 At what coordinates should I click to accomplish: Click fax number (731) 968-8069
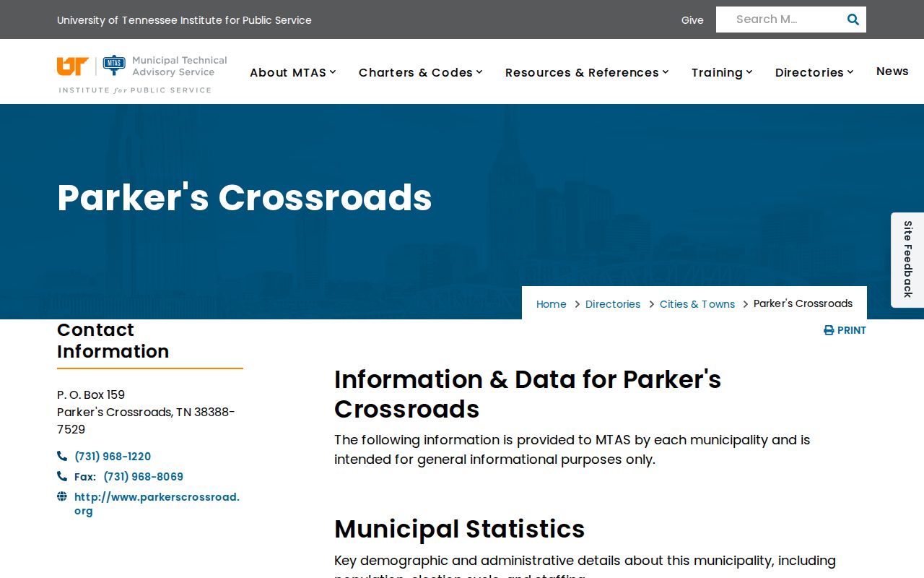pos(143,477)
